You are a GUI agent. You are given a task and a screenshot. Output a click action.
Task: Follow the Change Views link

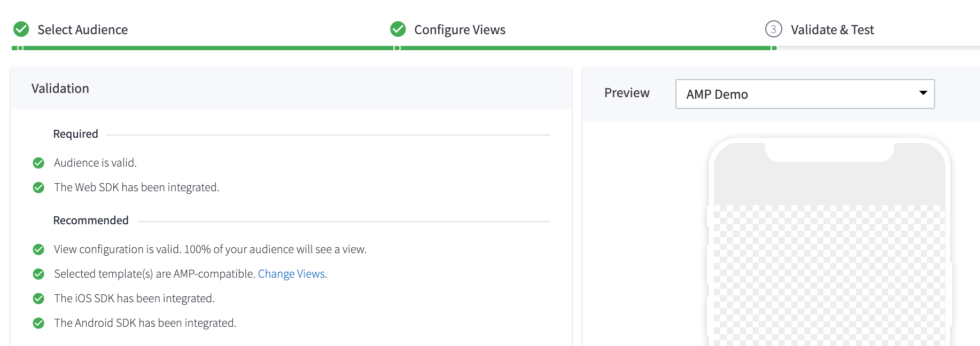(x=291, y=274)
